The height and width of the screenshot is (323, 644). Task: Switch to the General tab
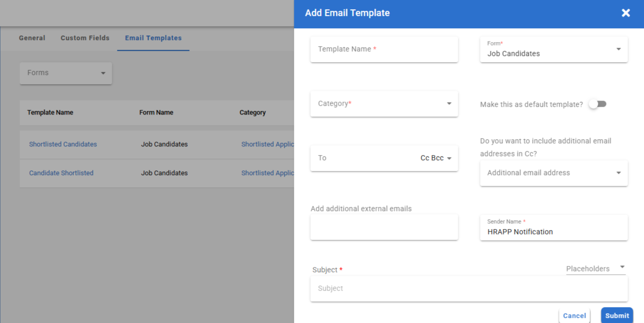coord(32,38)
